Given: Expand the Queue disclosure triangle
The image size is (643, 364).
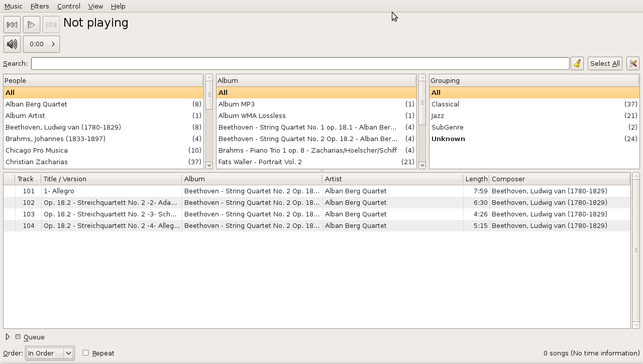Looking at the screenshot, I should (x=8, y=337).
